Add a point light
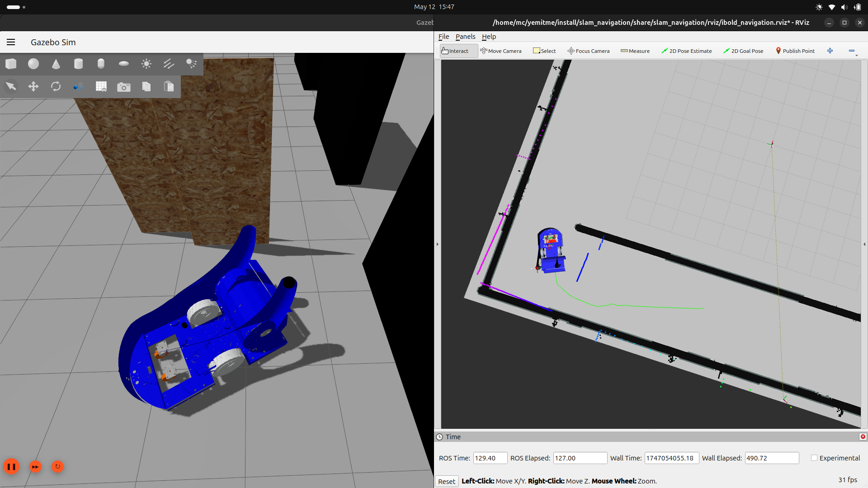868x488 pixels. tap(146, 64)
